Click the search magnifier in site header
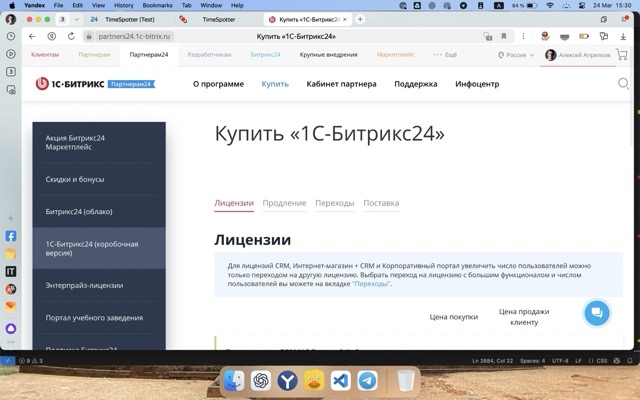640x400 pixels. (624, 84)
